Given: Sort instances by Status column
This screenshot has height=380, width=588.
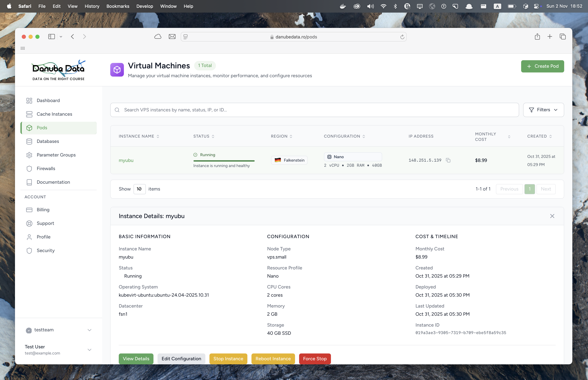Looking at the screenshot, I should coord(213,136).
